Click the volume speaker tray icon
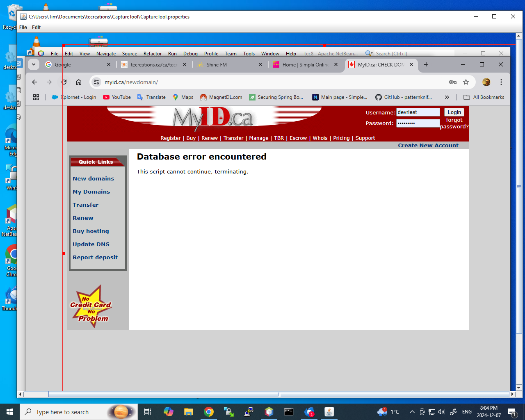This screenshot has width=525, height=420. click(441, 412)
